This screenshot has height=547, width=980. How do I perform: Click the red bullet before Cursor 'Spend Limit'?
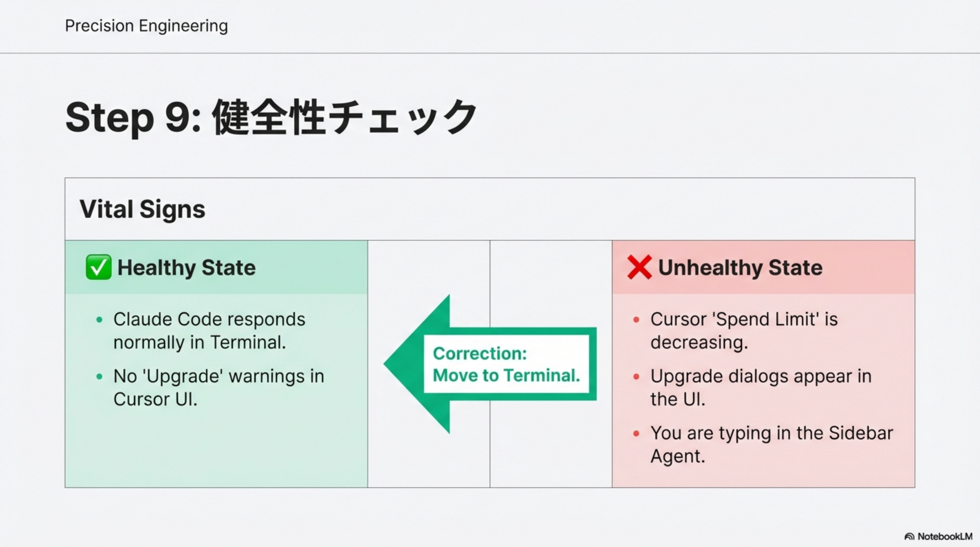[x=636, y=319]
